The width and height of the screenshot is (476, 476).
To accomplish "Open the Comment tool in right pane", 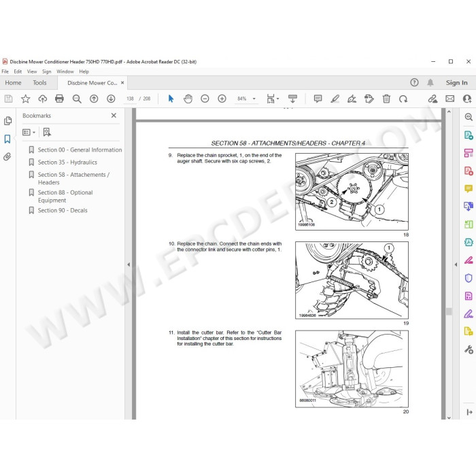I will tap(469, 188).
